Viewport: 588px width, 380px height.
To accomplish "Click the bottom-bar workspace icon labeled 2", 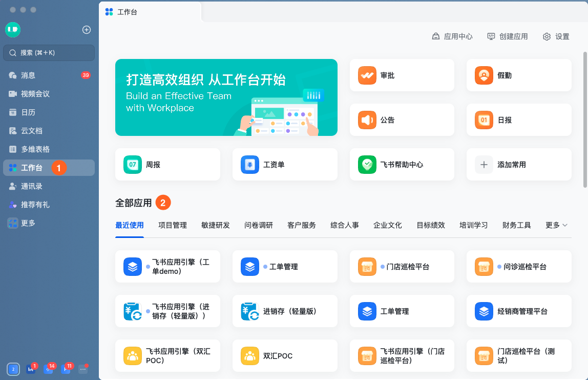I will click(x=13, y=369).
